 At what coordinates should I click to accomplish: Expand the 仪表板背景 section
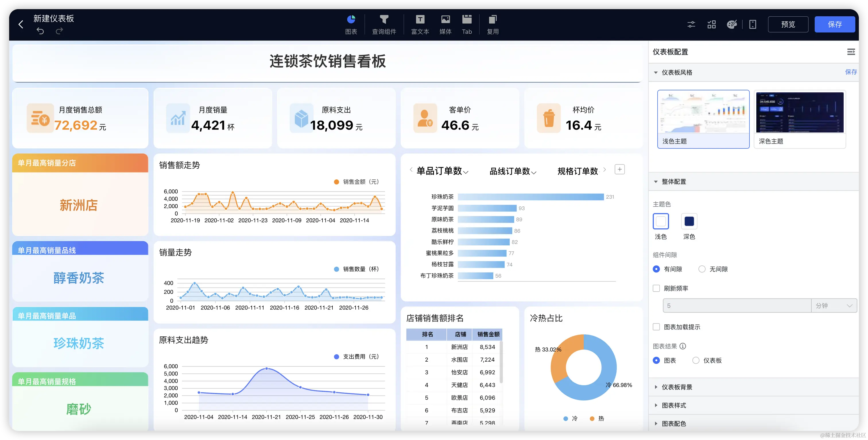pyautogui.click(x=677, y=387)
